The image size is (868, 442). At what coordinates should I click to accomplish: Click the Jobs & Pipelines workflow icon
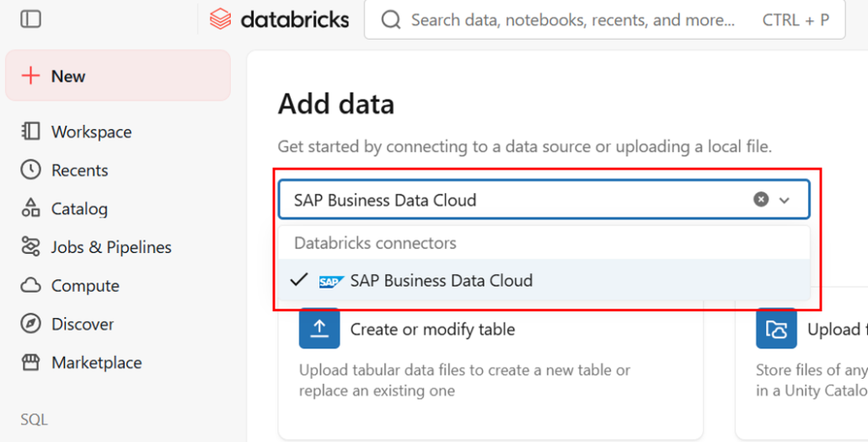[30, 246]
